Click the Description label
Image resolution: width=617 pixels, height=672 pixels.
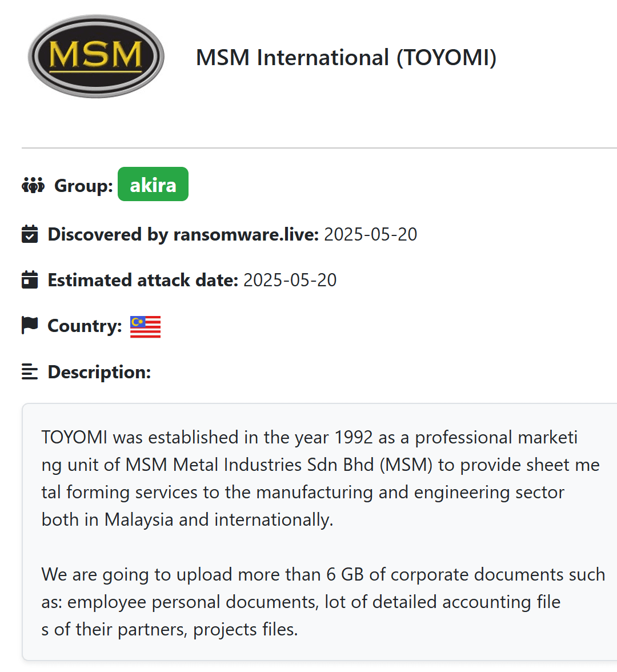point(99,372)
